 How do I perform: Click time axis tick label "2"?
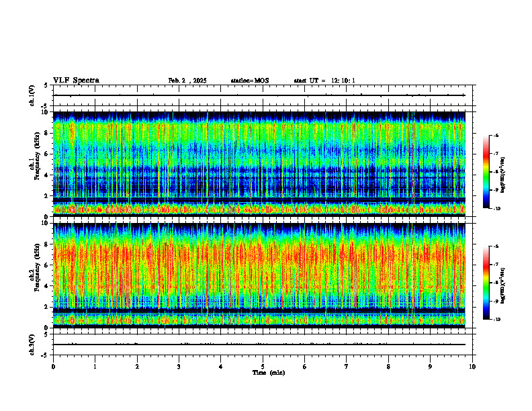click(137, 367)
